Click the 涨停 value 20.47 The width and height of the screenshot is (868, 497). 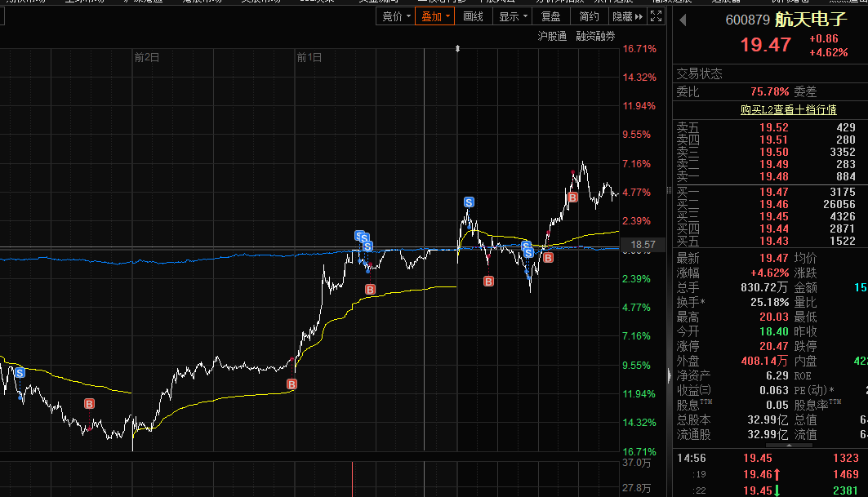[x=773, y=346]
